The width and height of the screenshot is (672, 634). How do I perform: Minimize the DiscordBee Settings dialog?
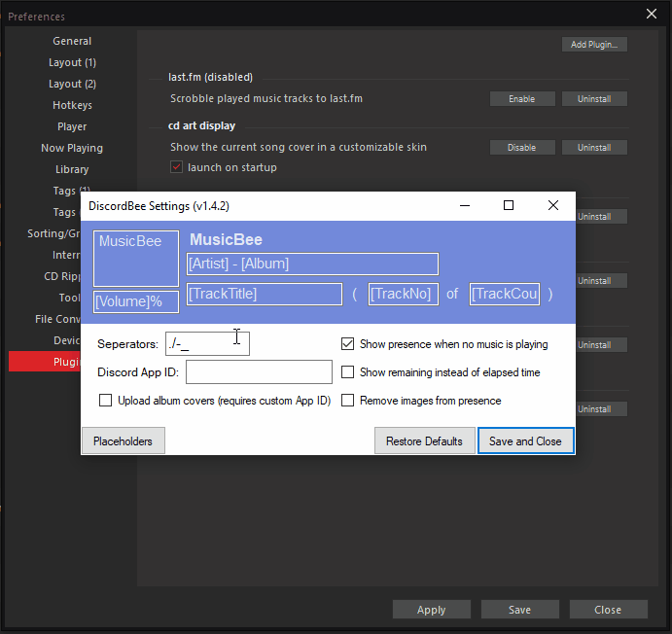465,205
